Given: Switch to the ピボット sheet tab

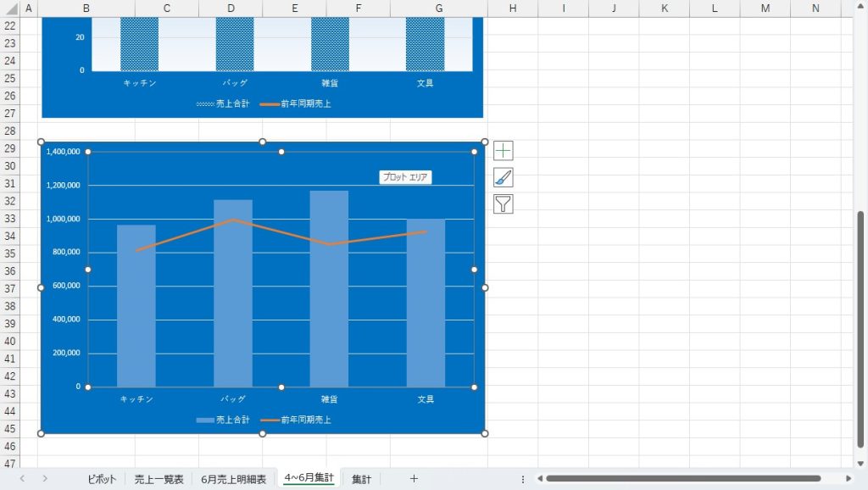Looking at the screenshot, I should [102, 479].
